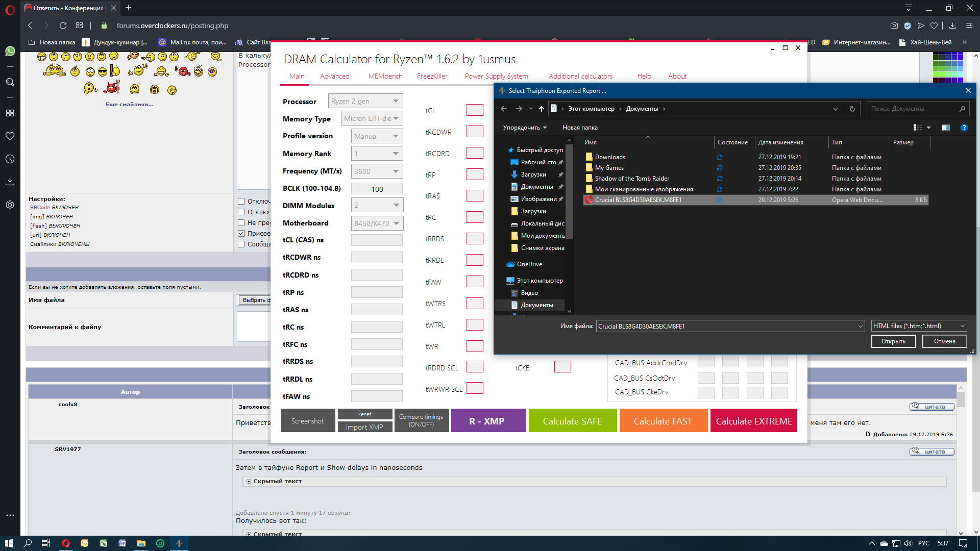This screenshot has height=551, width=980.
Task: Open HTML files type filter dropdown
Action: (918, 326)
